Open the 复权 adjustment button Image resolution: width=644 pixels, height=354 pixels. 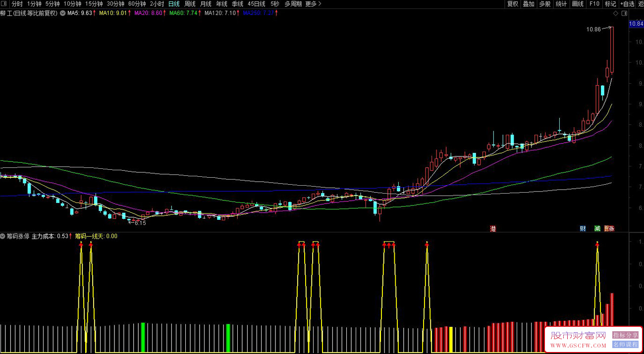(513, 4)
